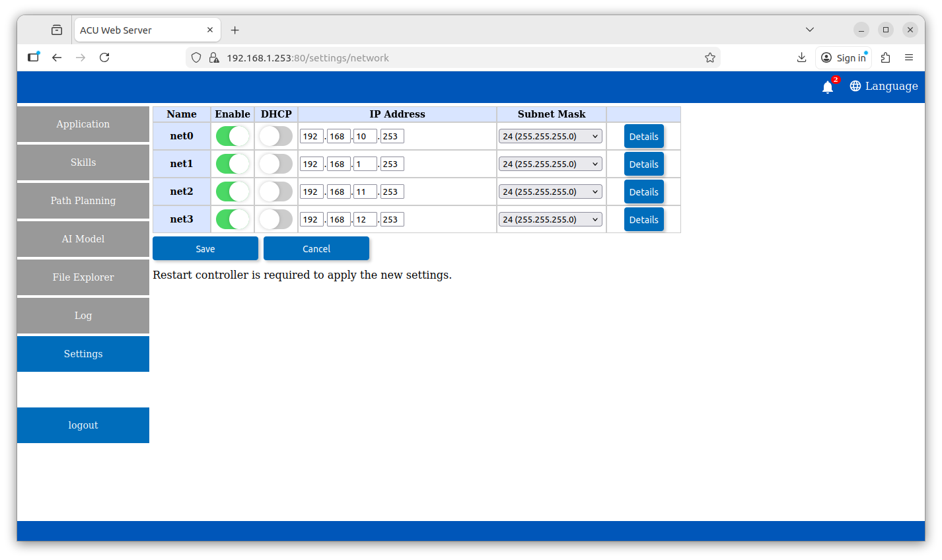
Task: Cancel the network changes
Action: click(316, 248)
